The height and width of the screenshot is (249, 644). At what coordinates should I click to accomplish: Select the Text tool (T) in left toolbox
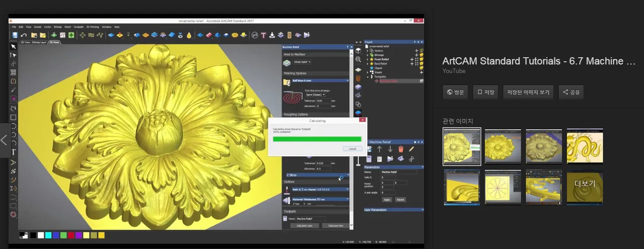click(x=14, y=152)
